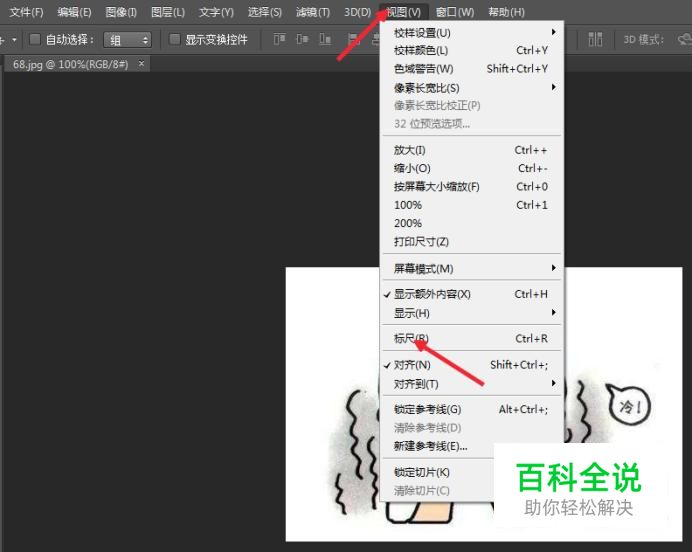Open the 组 auto-select dropdown

tap(128, 40)
